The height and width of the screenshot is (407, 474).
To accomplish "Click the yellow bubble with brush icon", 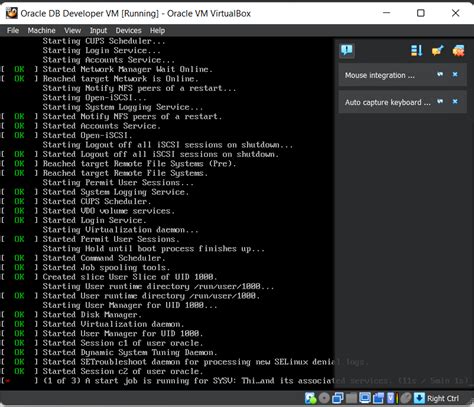I will point(438,51).
